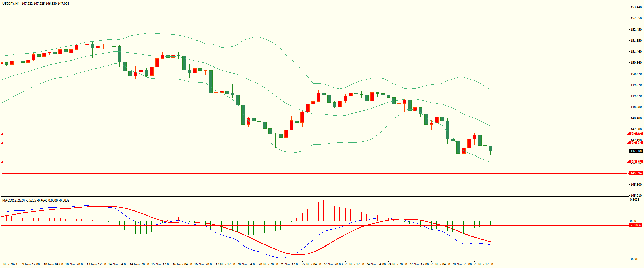Click the USDJPY,H4 chart title label
644x268 pixels.
tap(11, 4)
